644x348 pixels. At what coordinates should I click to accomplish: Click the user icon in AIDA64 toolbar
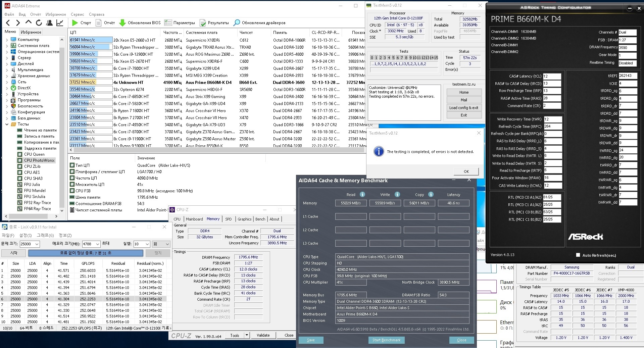tap(49, 23)
